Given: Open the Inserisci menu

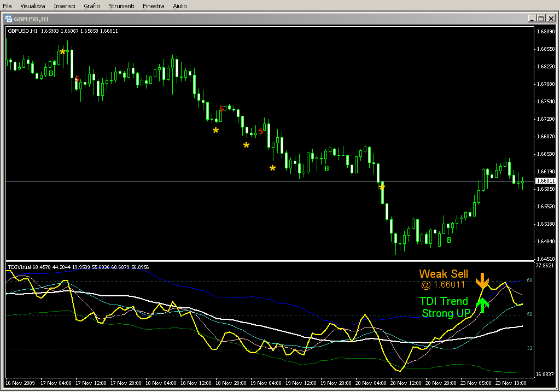Looking at the screenshot, I should 65,6.
